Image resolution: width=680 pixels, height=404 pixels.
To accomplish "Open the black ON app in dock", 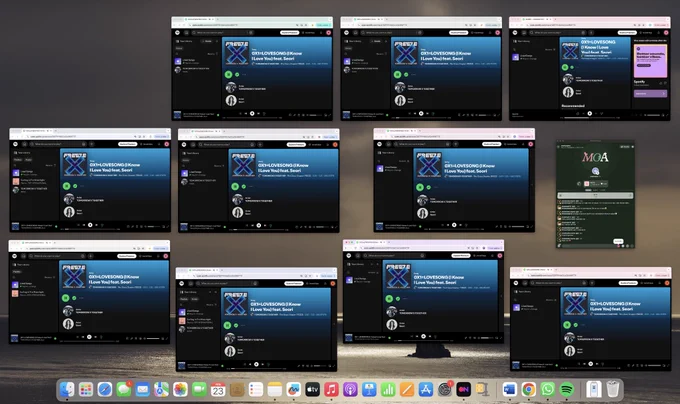I will pos(463,389).
